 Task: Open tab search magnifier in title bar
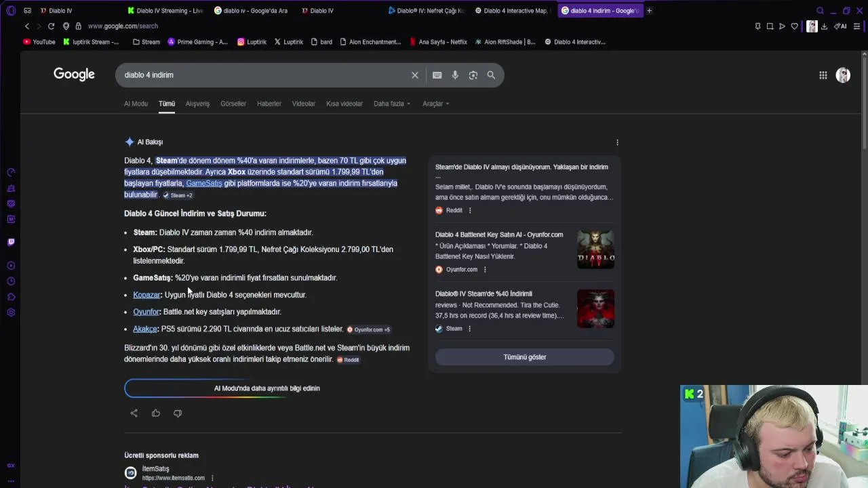pos(820,10)
